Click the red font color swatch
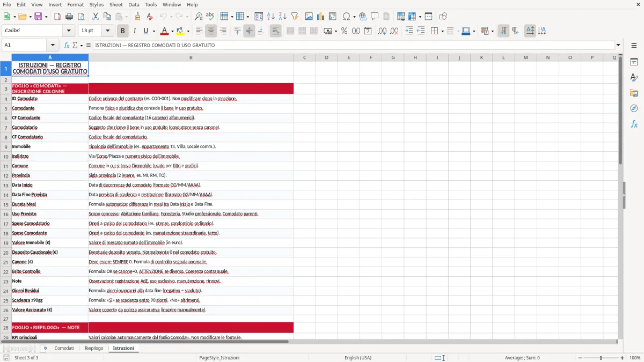Viewport: 644px width, 362px height. coord(164,31)
